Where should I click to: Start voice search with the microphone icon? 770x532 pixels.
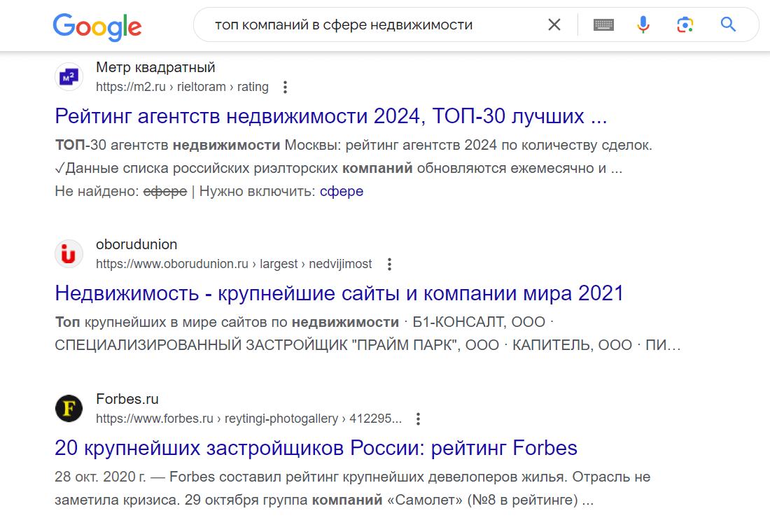tap(643, 24)
